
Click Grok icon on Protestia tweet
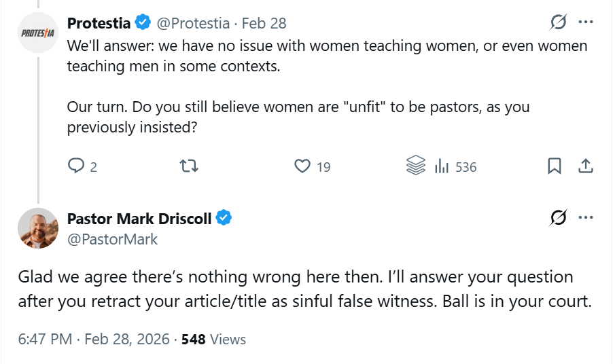click(558, 22)
